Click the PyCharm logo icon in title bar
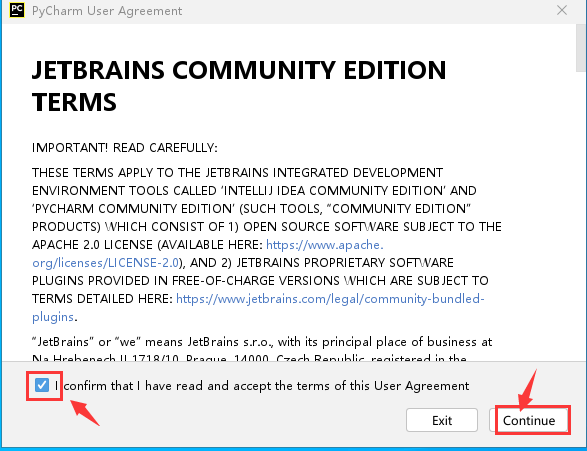 [x=17, y=10]
